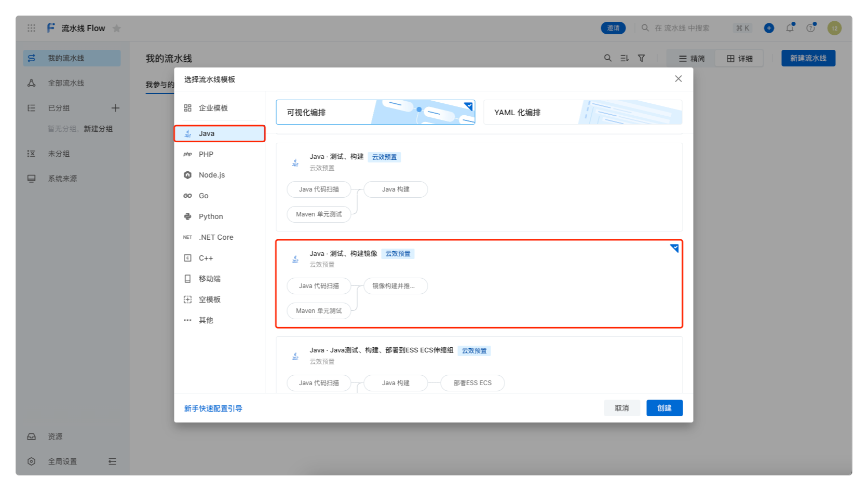This screenshot has height=491, width=868.
Task: Click the 全局设置 hexagon icon
Action: (x=32, y=461)
